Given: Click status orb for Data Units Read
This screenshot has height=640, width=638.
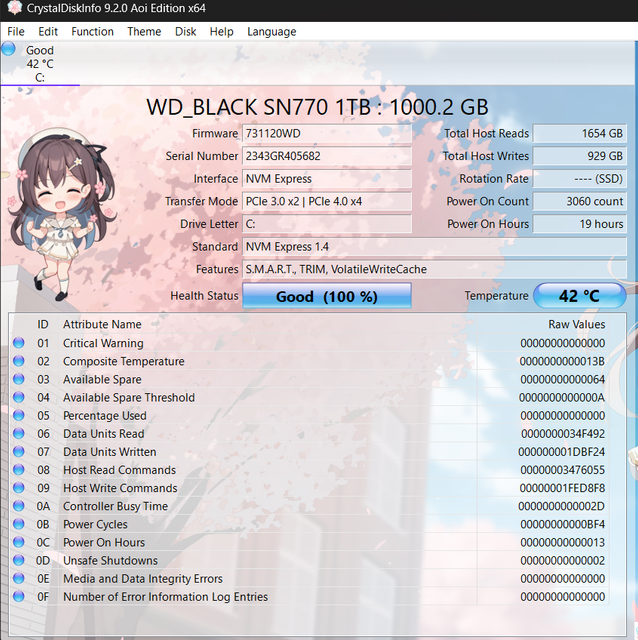Looking at the screenshot, I should coord(19,433).
